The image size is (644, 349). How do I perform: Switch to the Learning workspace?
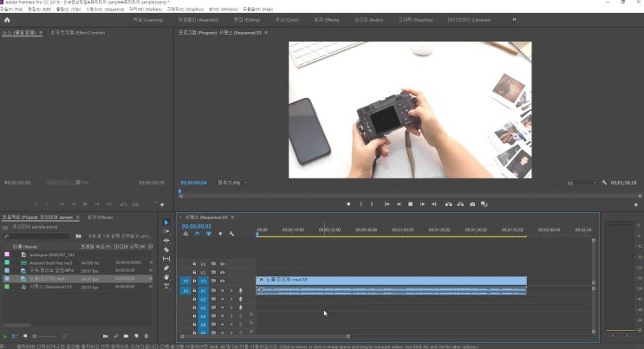coord(148,20)
